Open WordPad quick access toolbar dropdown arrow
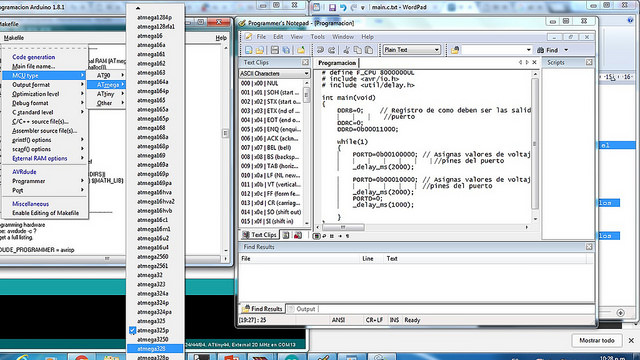640x360 pixels. [362, 8]
